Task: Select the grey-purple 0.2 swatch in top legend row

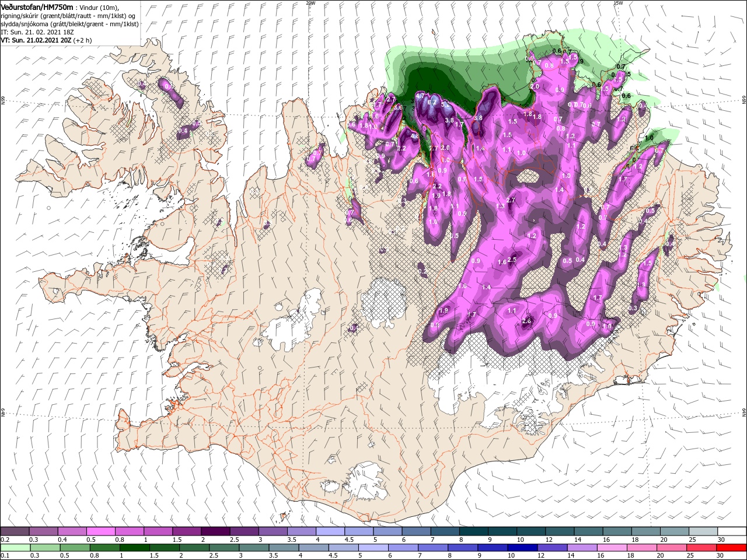Action: click(x=15, y=531)
